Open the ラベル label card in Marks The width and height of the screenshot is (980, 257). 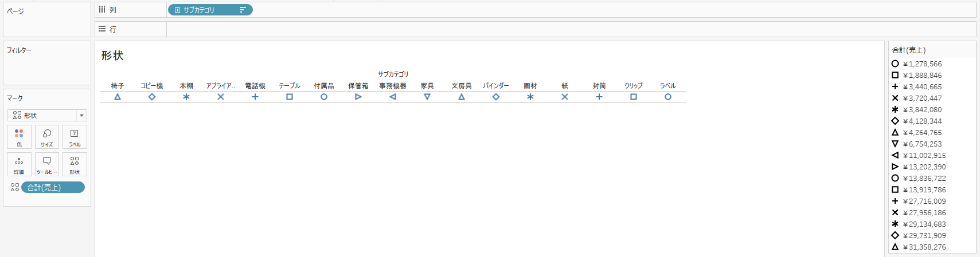click(x=75, y=137)
